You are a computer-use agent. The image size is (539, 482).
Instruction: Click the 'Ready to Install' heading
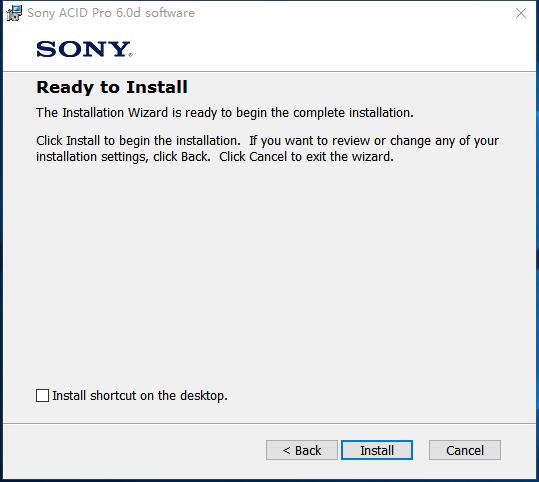click(112, 87)
